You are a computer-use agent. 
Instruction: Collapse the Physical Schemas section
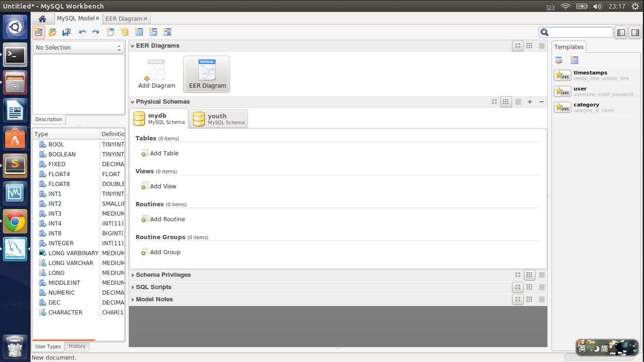tap(132, 102)
